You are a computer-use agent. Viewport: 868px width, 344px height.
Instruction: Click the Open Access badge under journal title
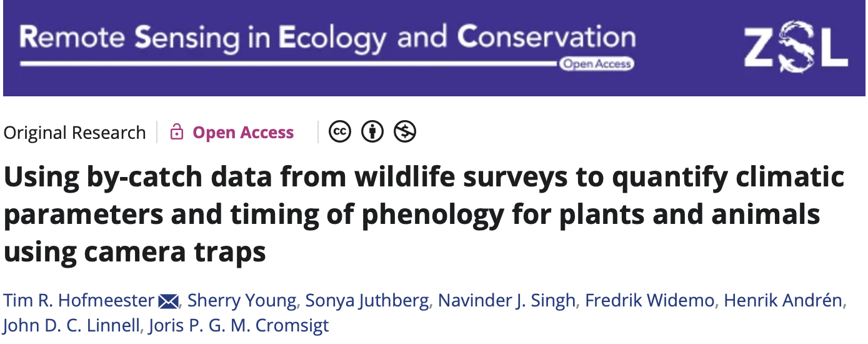click(x=596, y=64)
